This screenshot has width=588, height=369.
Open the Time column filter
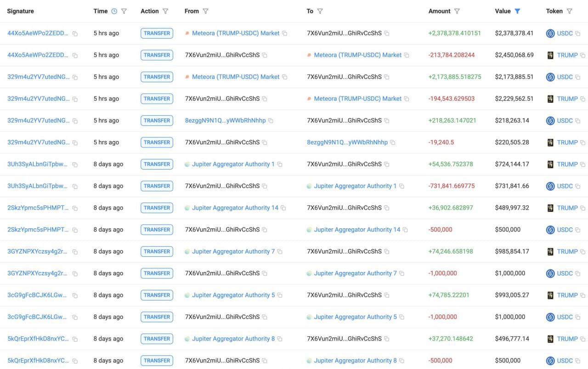pos(124,11)
